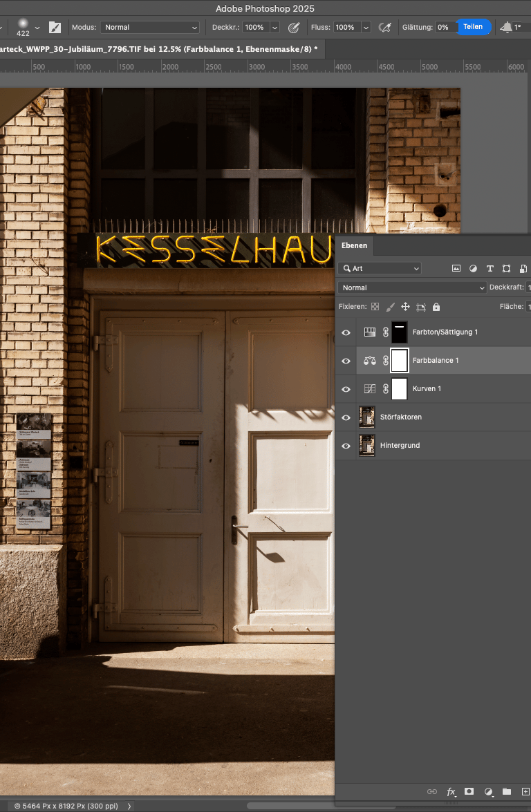Filter layers by pixel layers icon
This screenshot has height=812, width=531.
click(456, 268)
